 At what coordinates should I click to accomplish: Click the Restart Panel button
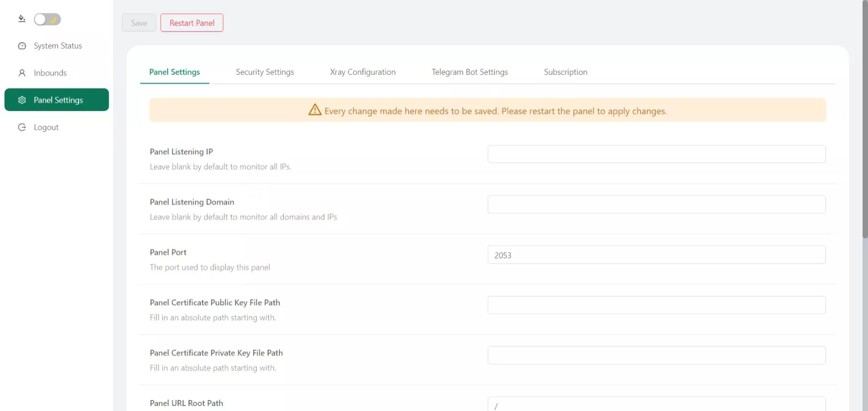(192, 23)
